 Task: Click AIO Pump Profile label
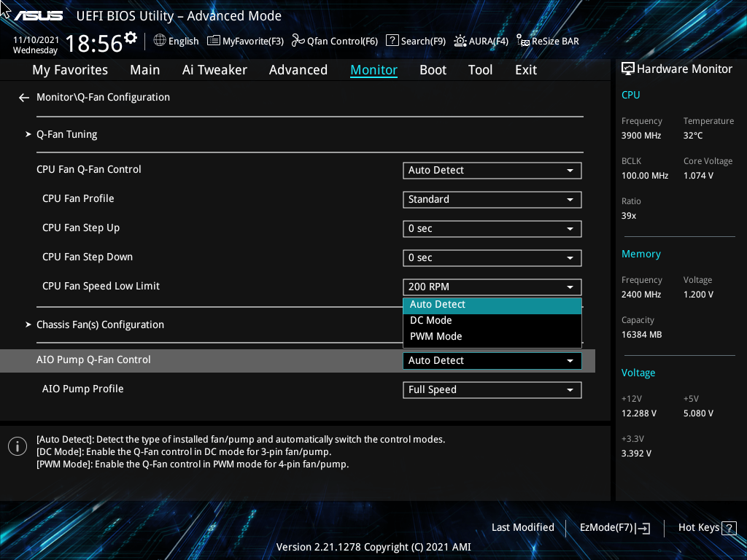point(83,389)
